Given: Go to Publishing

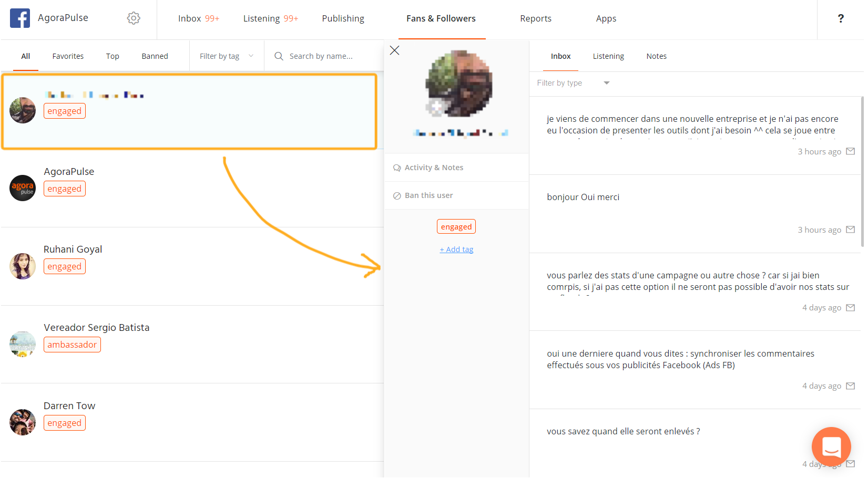Looking at the screenshot, I should pos(343,19).
